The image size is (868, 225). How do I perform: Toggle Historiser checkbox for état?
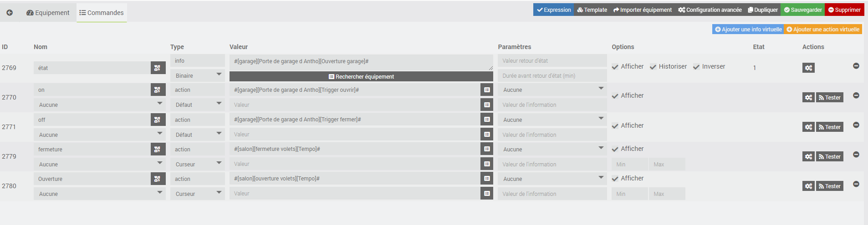pyautogui.click(x=653, y=67)
